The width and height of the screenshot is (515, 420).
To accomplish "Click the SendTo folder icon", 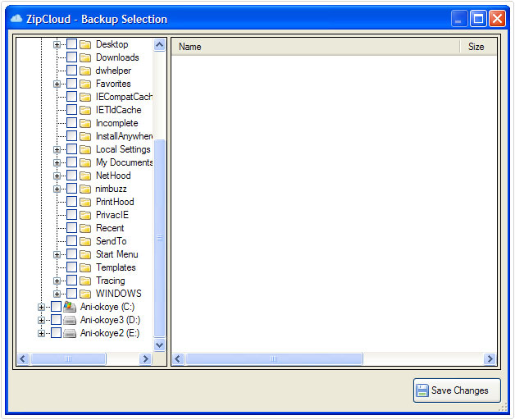I will coord(85,241).
